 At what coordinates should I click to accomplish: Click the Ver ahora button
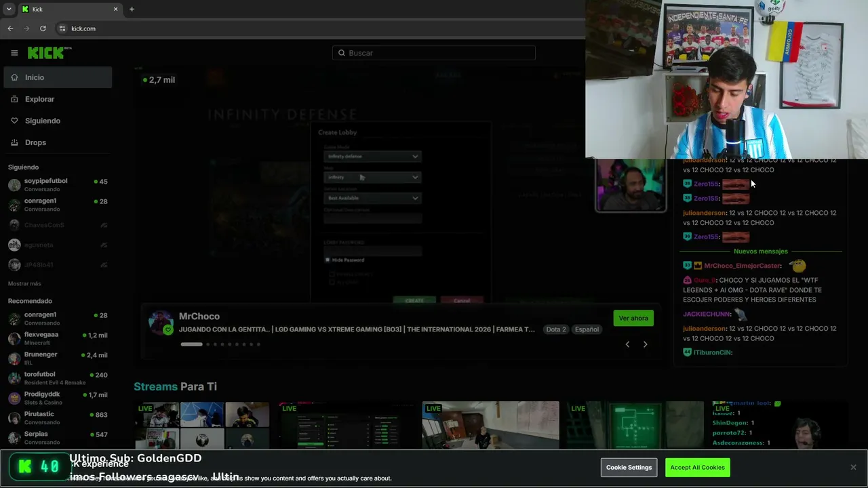click(633, 318)
